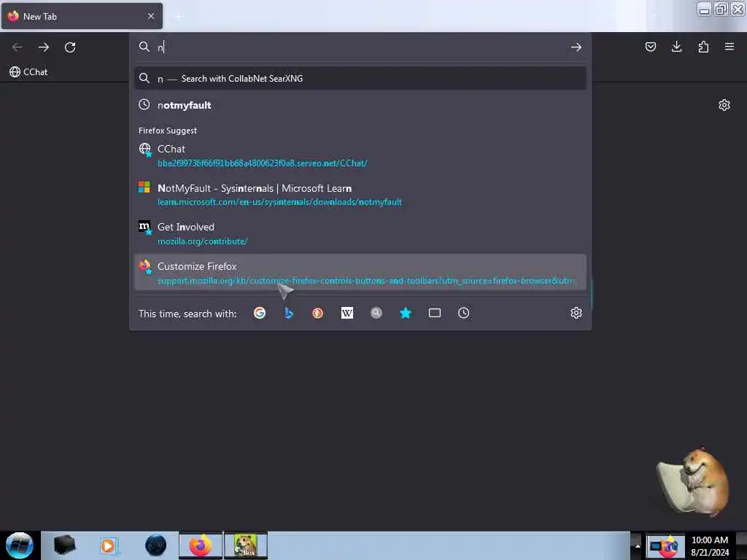Reload the page
This screenshot has width=747, height=560.
click(x=70, y=47)
